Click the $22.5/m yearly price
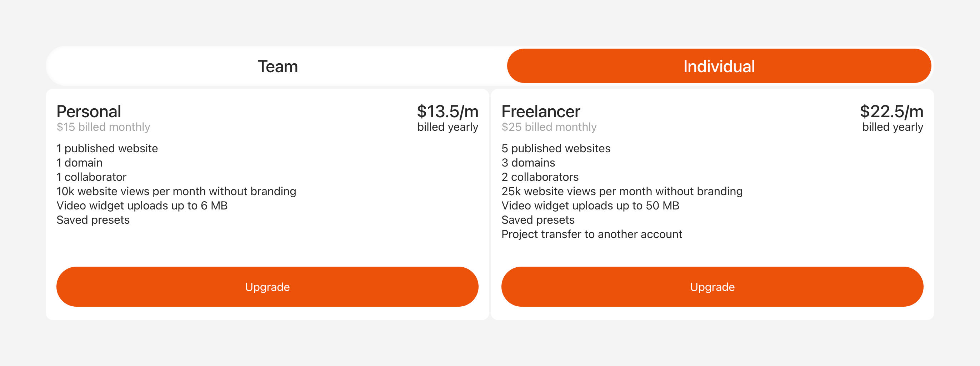Screen dimensions: 980x366 coord(891,112)
